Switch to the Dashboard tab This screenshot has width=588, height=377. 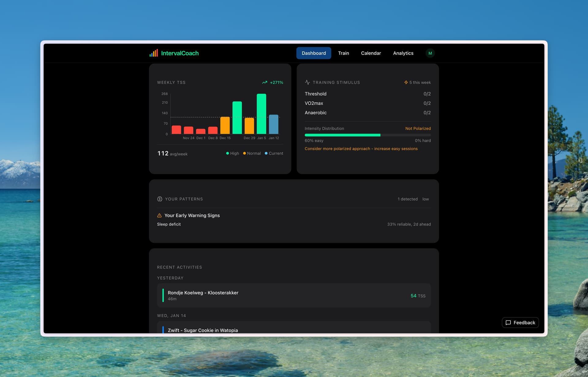[x=314, y=53]
